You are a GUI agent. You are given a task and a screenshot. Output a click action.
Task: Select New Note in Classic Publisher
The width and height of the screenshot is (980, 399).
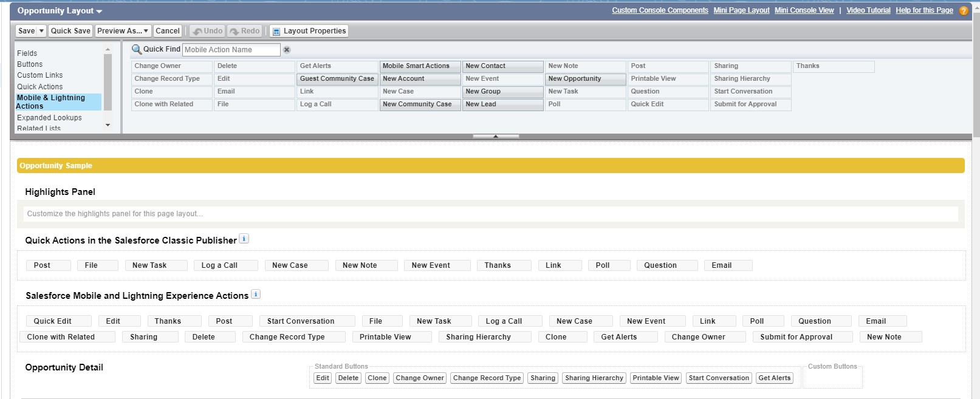366,265
